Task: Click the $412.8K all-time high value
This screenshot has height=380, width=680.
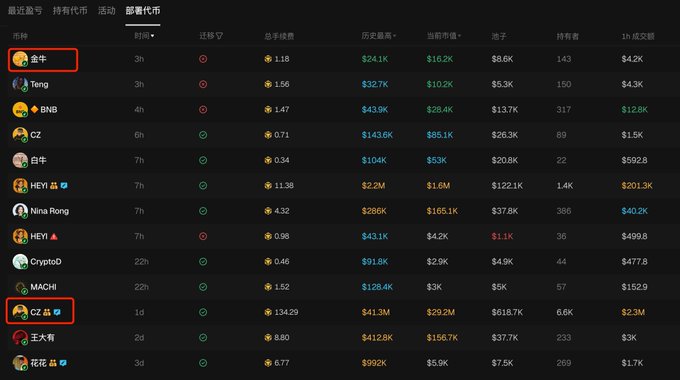Action: tap(377, 337)
